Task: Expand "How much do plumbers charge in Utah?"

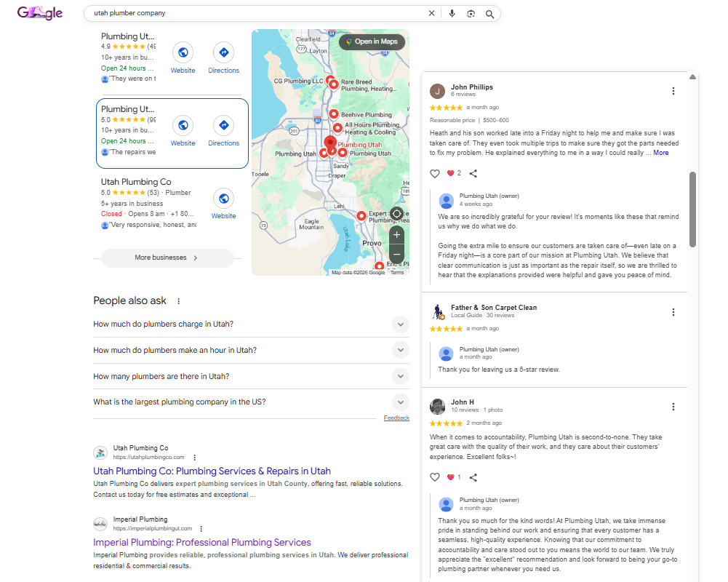Action: point(401,324)
